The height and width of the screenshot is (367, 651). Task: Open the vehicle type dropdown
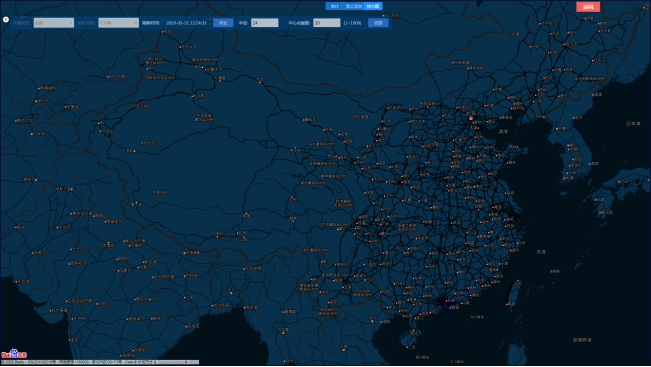point(54,23)
